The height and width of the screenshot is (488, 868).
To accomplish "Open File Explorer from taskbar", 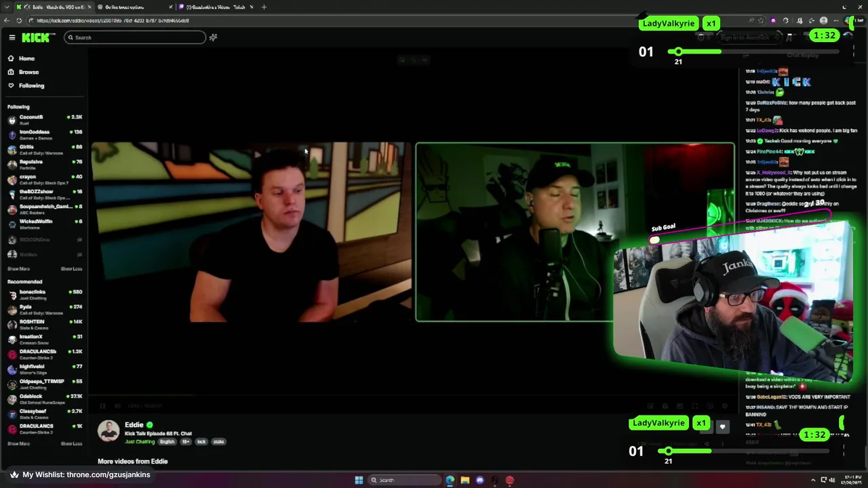I will [x=465, y=480].
